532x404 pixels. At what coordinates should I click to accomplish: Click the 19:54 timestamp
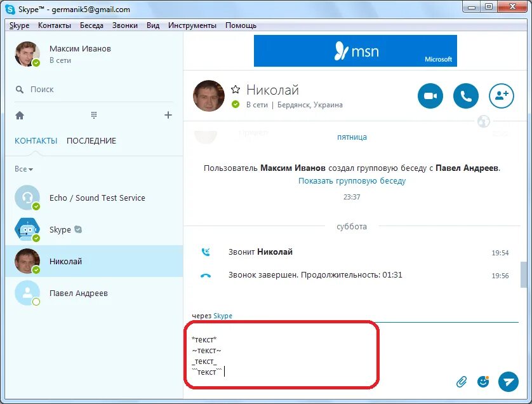[x=500, y=253]
